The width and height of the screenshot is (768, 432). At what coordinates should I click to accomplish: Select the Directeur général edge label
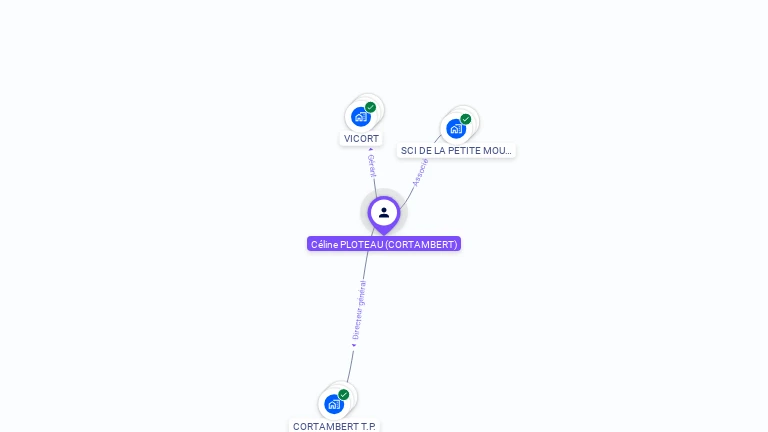(x=359, y=310)
